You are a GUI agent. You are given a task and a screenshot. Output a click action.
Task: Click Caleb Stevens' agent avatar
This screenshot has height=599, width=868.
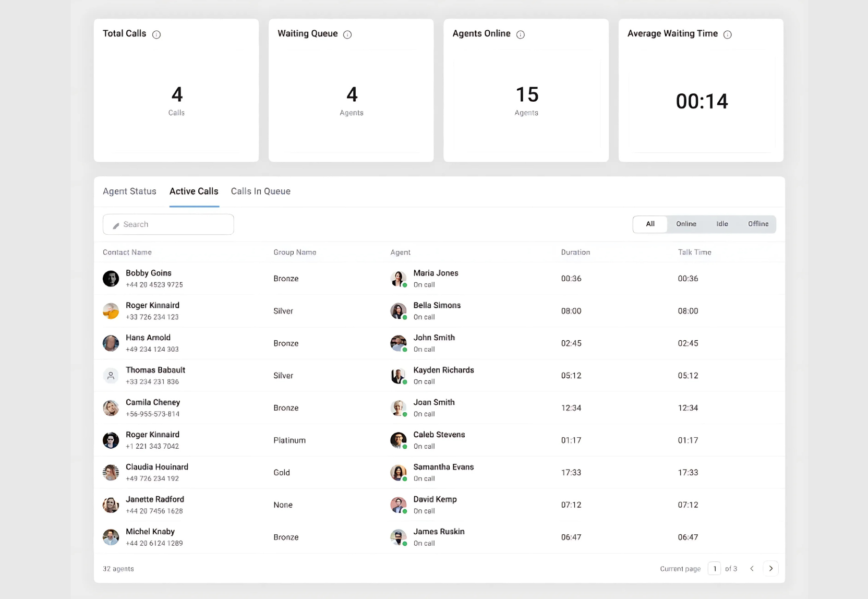(x=399, y=440)
